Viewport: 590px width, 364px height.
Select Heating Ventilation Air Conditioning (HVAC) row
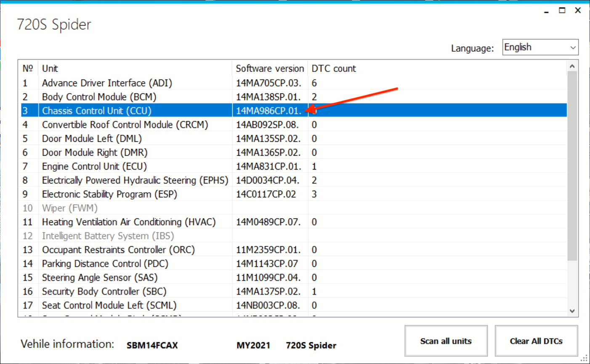[x=294, y=222]
